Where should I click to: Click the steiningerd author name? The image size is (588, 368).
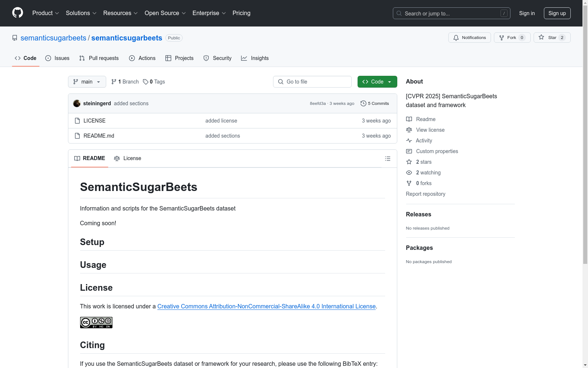click(x=97, y=103)
